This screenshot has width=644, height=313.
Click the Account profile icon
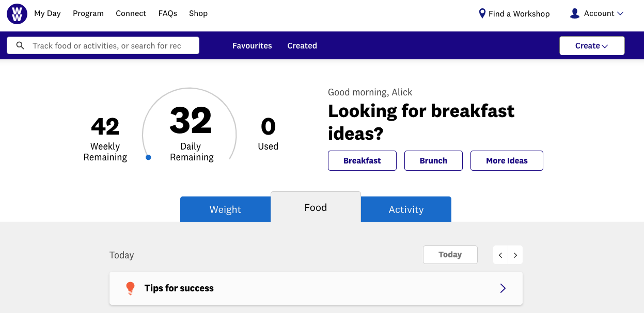[x=574, y=13]
